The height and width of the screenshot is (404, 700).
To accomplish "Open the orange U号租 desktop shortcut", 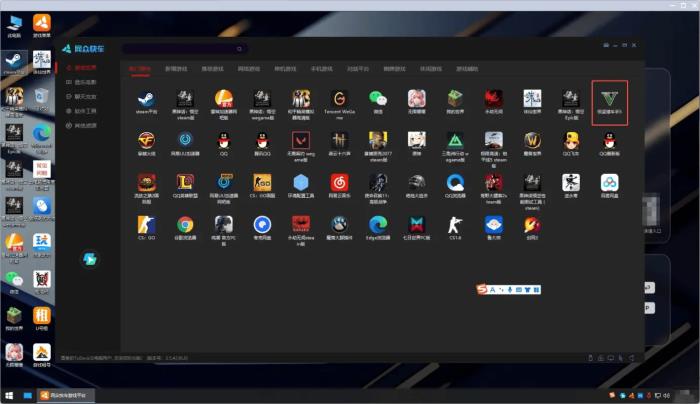I will (42, 318).
